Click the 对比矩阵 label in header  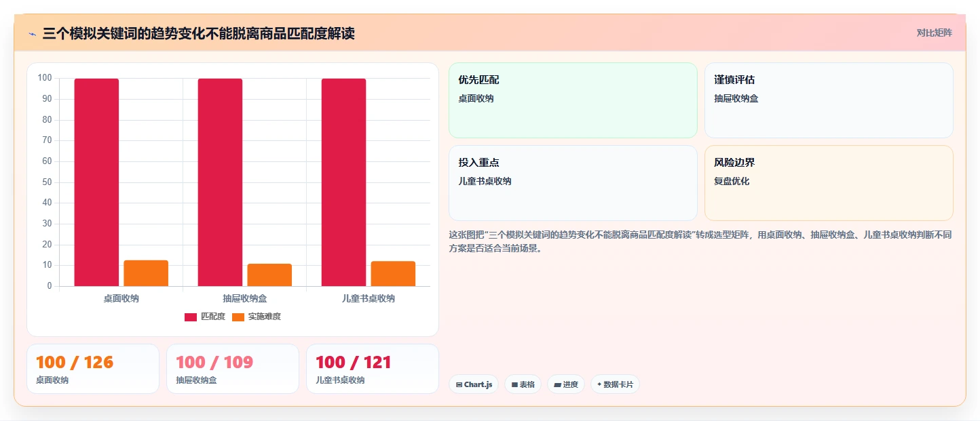935,33
